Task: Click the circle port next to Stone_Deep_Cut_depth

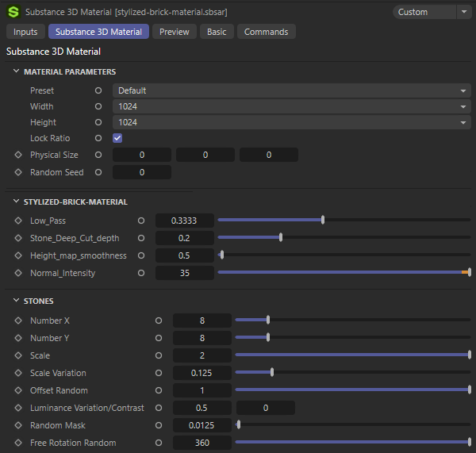Action: [141, 238]
